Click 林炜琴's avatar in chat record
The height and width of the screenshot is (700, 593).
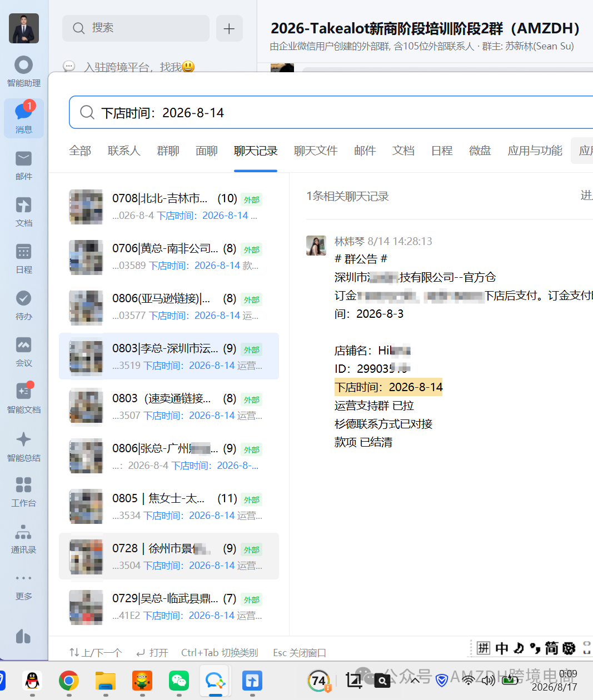pos(316,245)
